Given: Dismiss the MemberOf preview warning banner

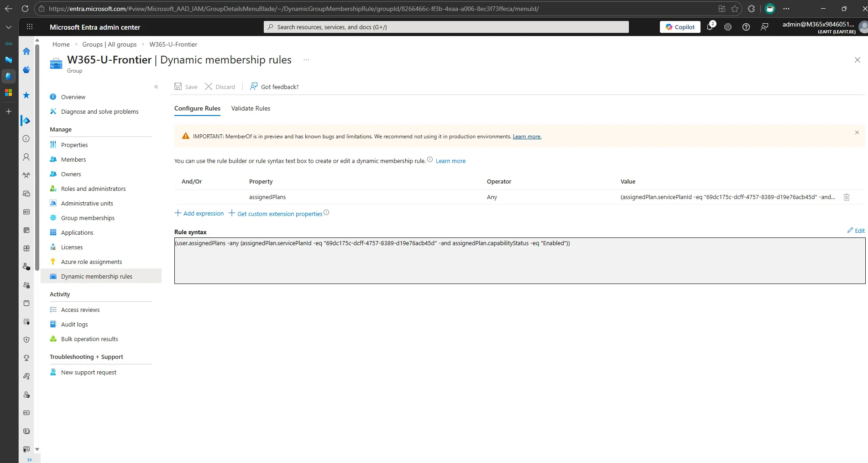Looking at the screenshot, I should pyautogui.click(x=856, y=132).
